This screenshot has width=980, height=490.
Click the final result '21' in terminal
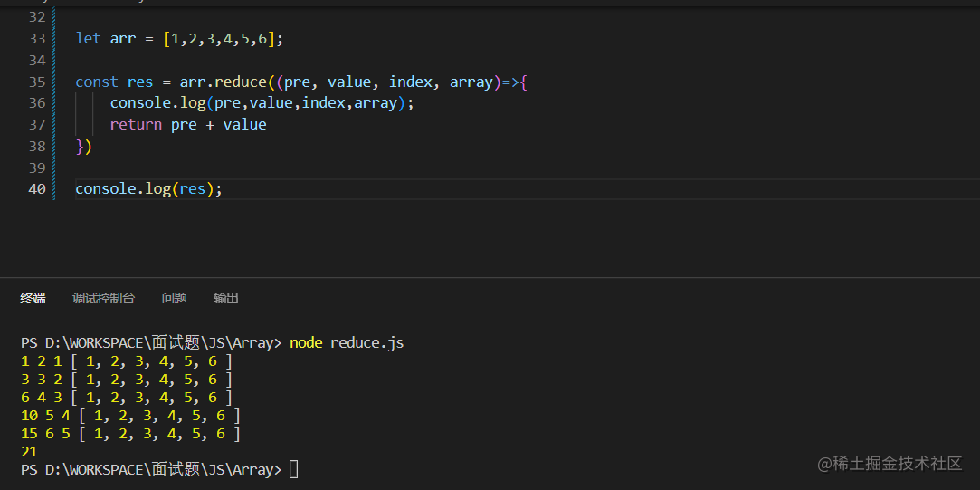(29, 452)
